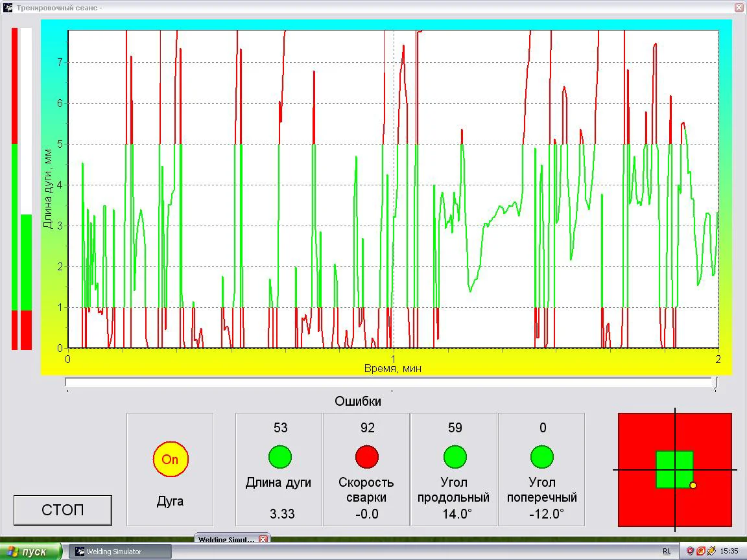Click the time scrollbar below the graph
747x560 pixels.
389,382
